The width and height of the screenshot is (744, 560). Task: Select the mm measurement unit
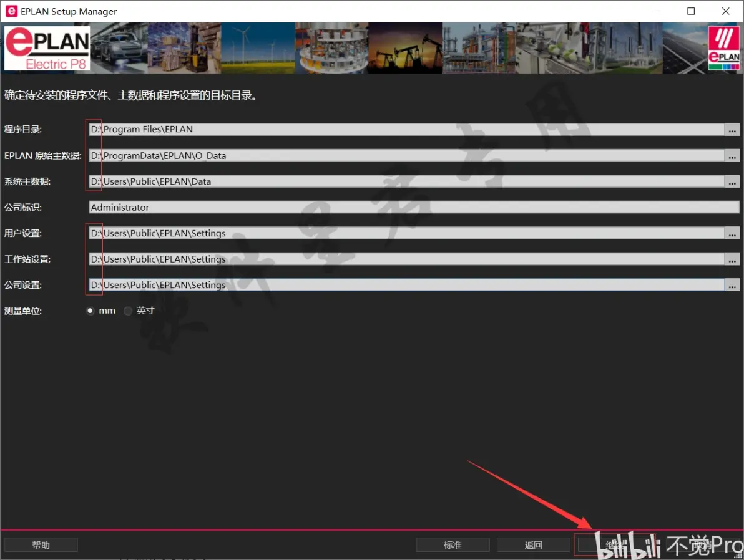(91, 311)
